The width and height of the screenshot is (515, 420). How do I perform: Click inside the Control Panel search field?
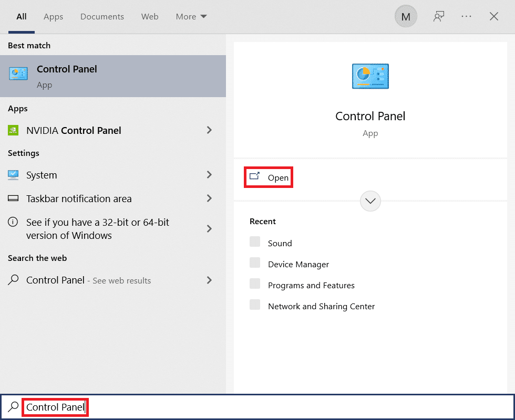[x=55, y=407]
